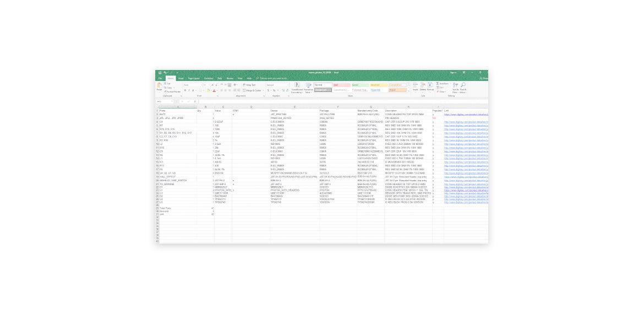
Task: Open the Digikey link in row 2
Action: [465, 114]
